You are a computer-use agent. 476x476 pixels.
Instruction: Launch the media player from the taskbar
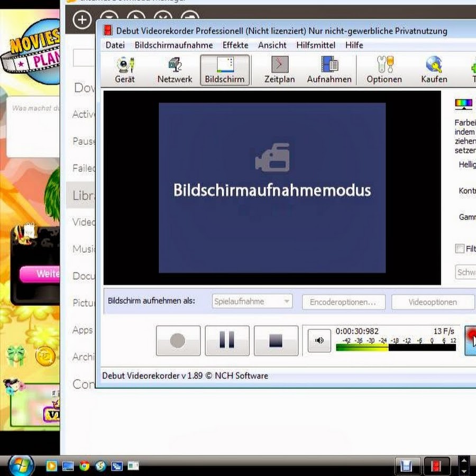click(52, 466)
